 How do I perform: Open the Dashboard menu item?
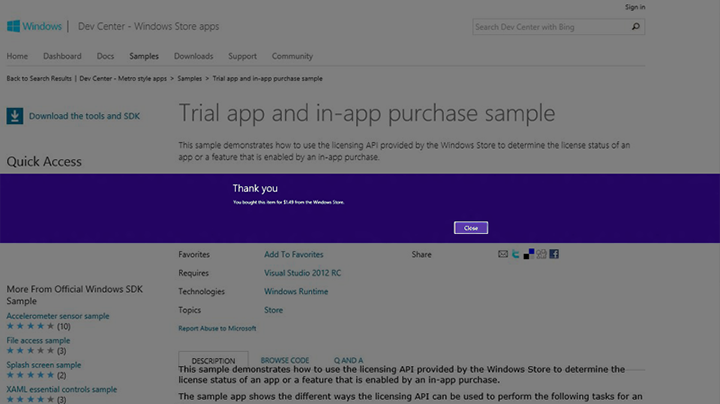(62, 56)
